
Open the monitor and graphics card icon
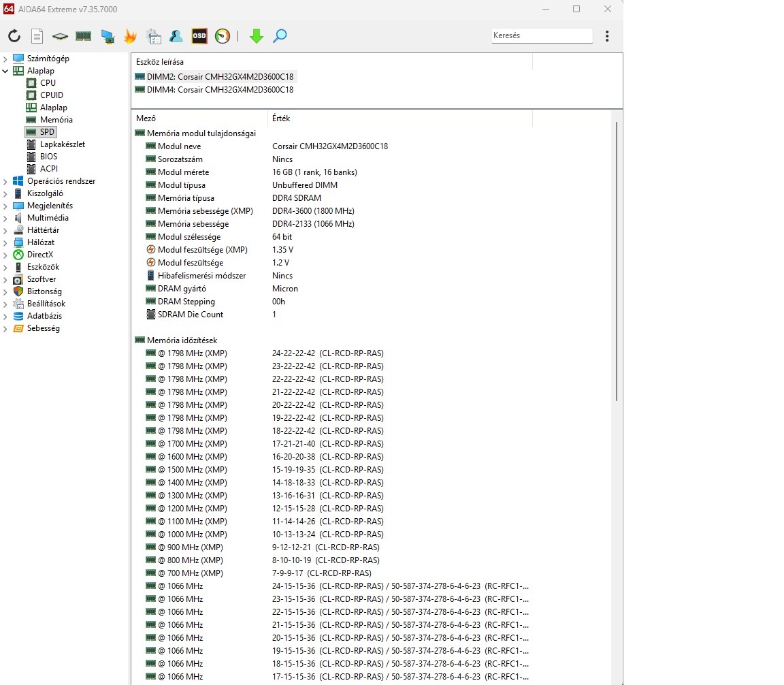107,37
